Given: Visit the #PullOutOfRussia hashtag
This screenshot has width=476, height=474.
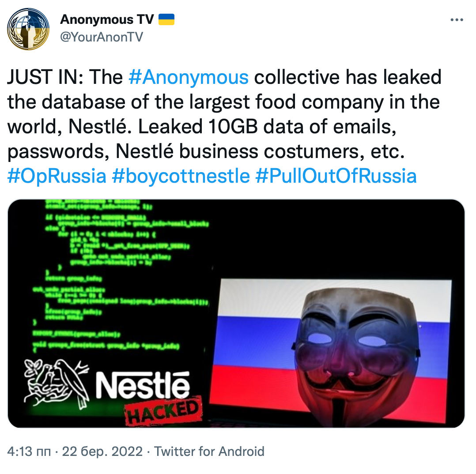Looking at the screenshot, I should (x=336, y=176).
